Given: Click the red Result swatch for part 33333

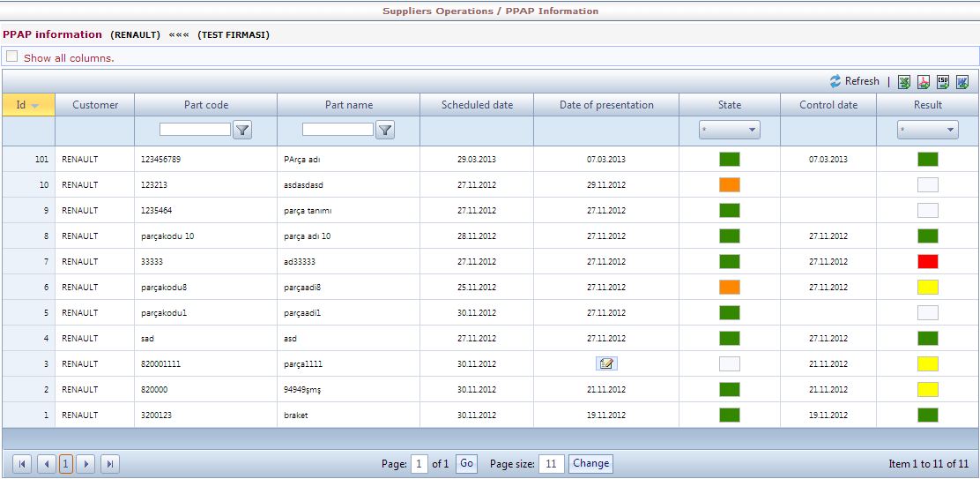Looking at the screenshot, I should 927,261.
